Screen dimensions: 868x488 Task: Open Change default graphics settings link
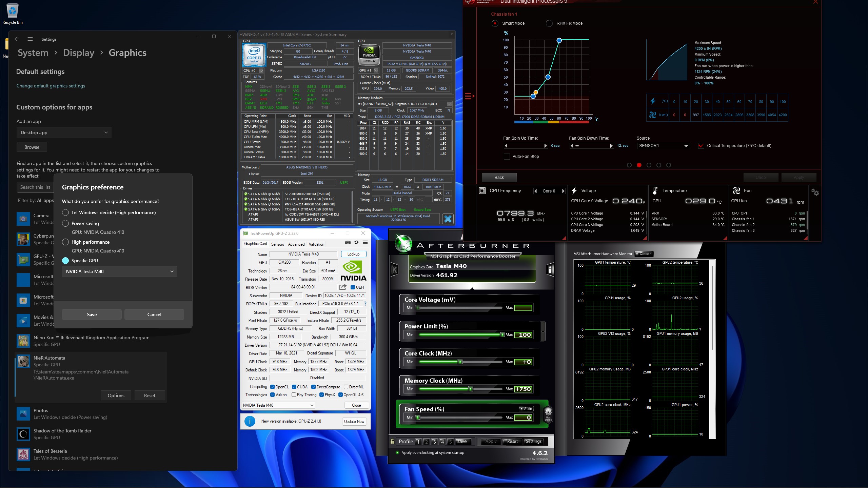[x=51, y=86]
